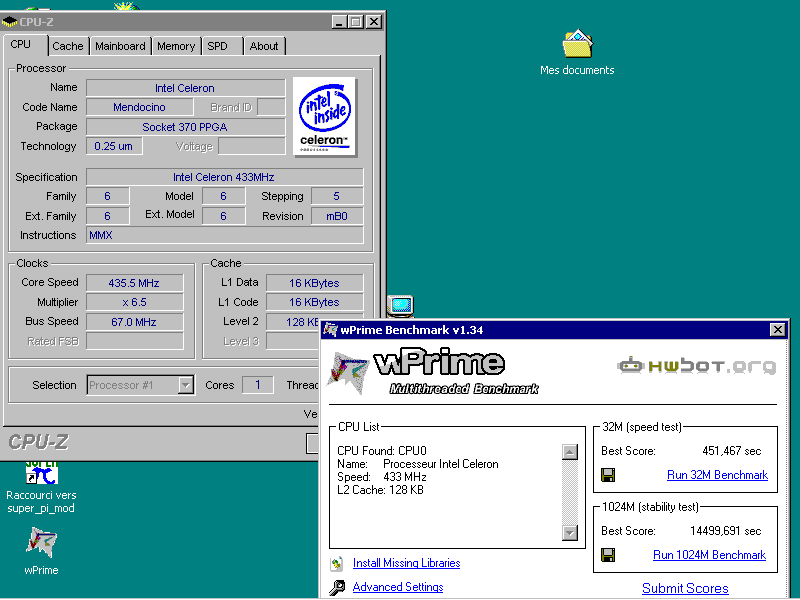The height and width of the screenshot is (600, 800).
Task: Close the CPU-Z window
Action: (x=374, y=22)
